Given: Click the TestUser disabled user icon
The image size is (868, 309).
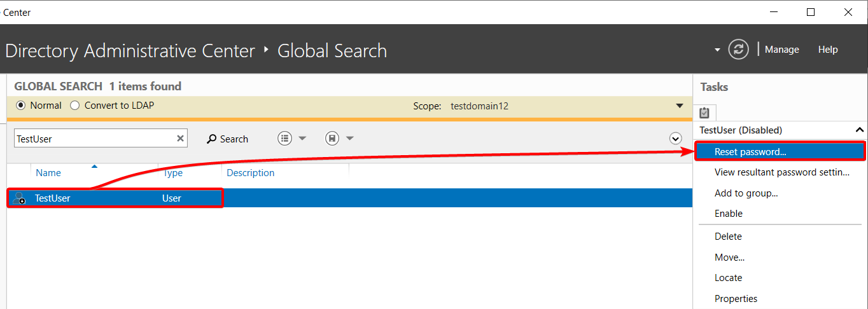Looking at the screenshot, I should (19, 198).
